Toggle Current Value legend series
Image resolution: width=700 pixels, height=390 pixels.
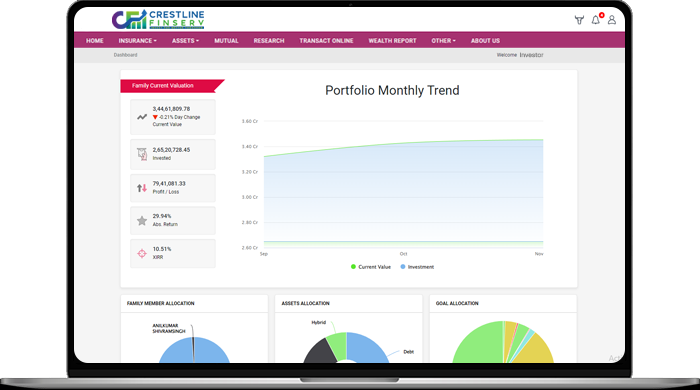tap(371, 267)
